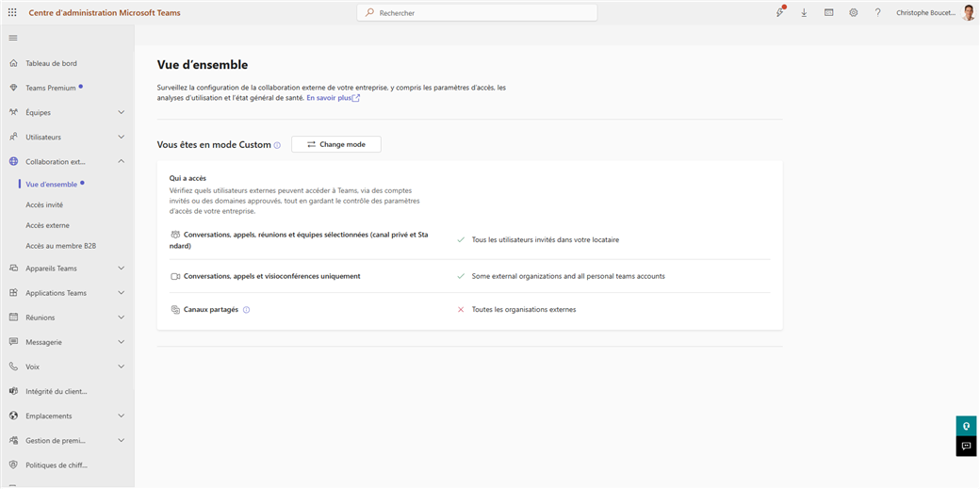Image resolution: width=980 pixels, height=489 pixels.
Task: Click the Rechercher search field
Action: point(477,12)
